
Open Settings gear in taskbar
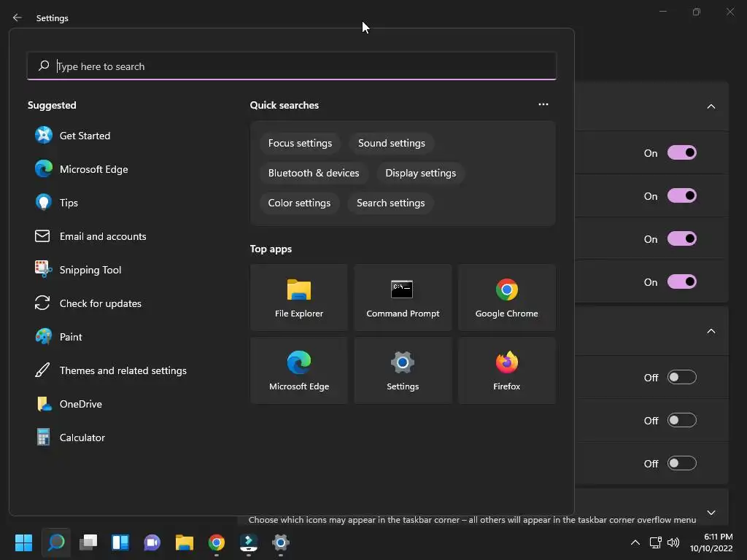coord(281,542)
